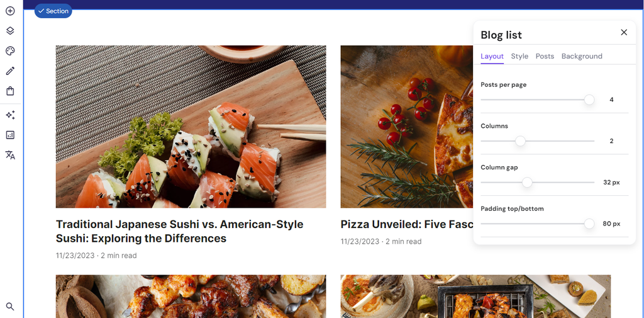Click the Section badge button

tap(53, 11)
